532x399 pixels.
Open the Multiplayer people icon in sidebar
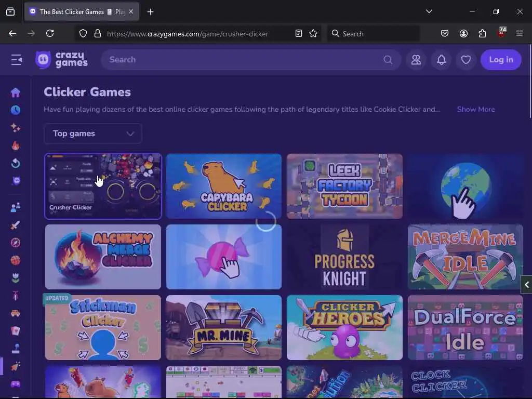(x=15, y=207)
